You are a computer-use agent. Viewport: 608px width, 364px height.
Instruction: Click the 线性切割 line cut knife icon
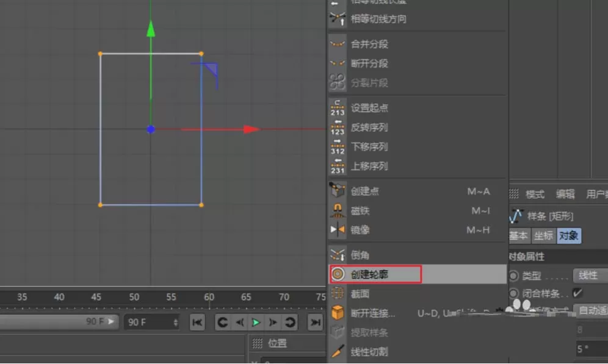(x=338, y=351)
